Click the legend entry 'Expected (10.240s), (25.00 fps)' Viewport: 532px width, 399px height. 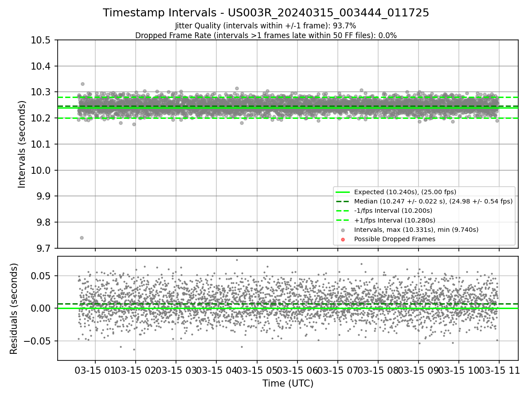click(x=405, y=192)
